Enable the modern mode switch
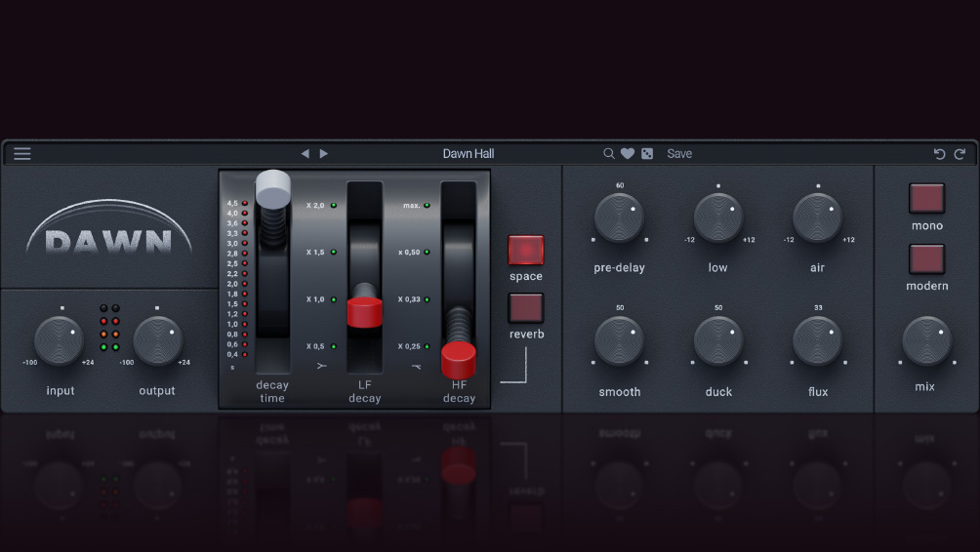This screenshot has width=980, height=552. 927,259
